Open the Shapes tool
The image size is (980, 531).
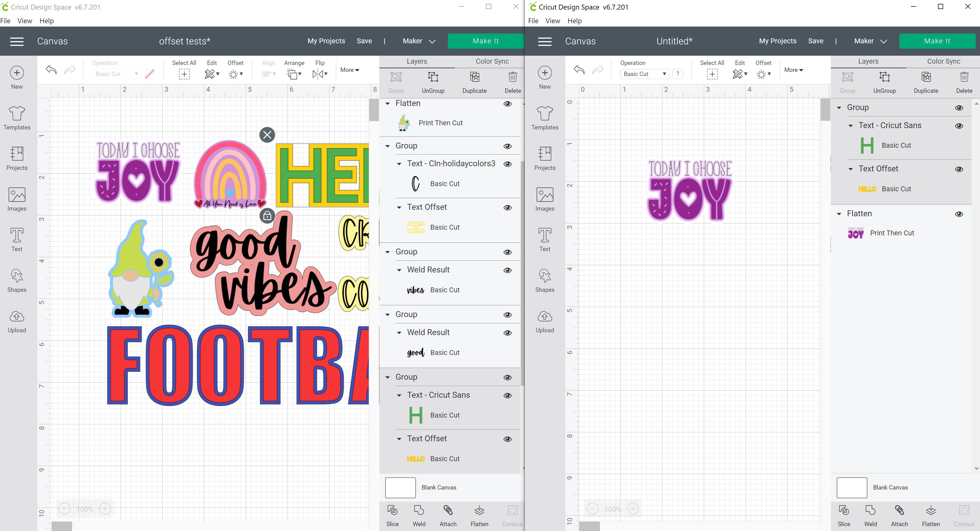tap(17, 280)
